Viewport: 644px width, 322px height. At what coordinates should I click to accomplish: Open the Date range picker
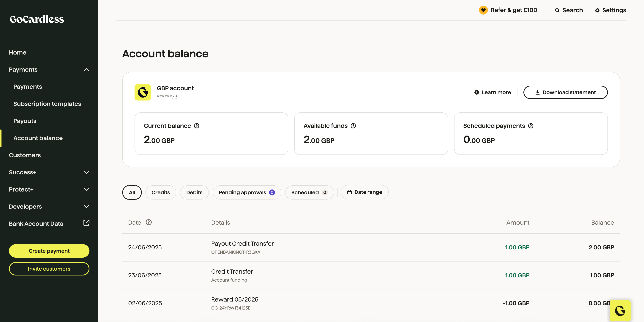364,192
